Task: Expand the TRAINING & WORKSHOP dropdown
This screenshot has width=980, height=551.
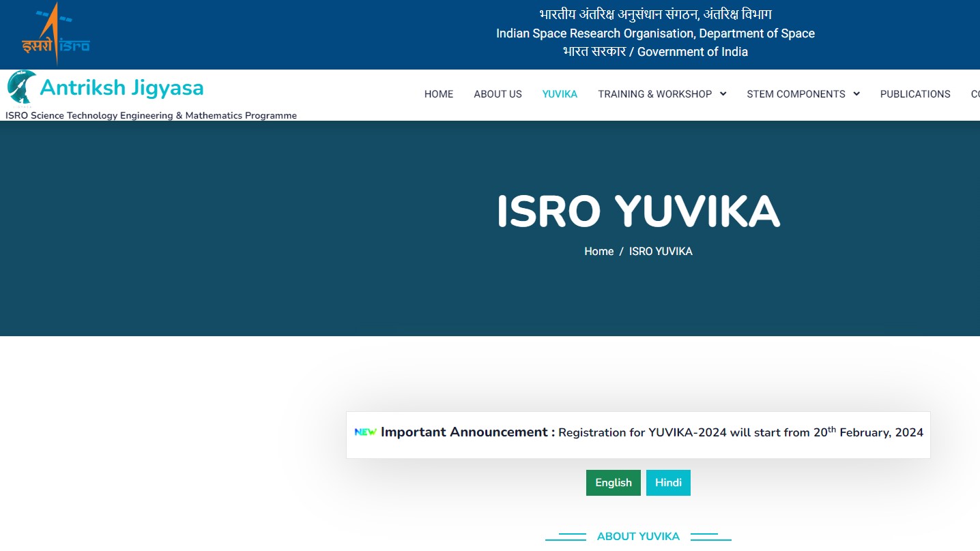Action: click(655, 94)
